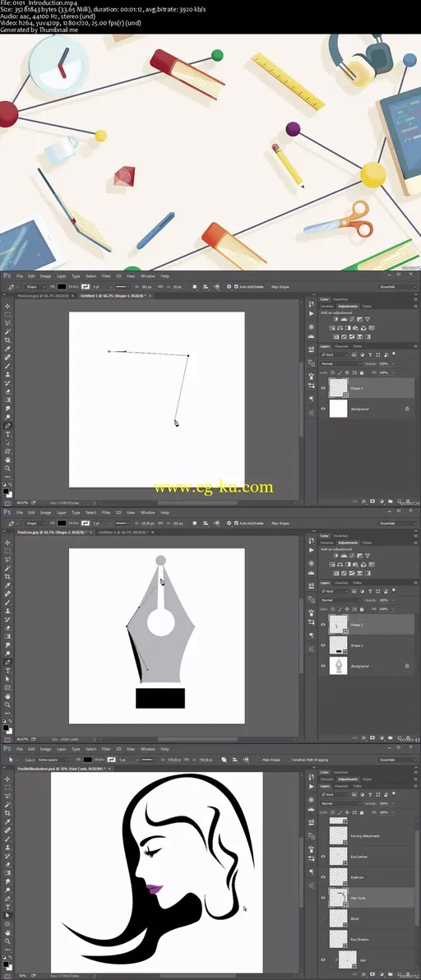Click Background layer lock icon in Untitled-1 window

407,409
